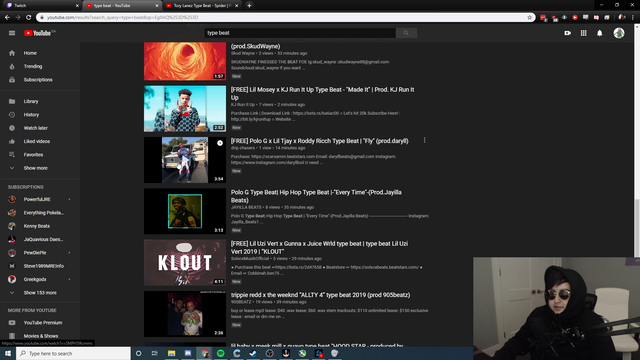Open Task View on taskbar

(x=155, y=353)
